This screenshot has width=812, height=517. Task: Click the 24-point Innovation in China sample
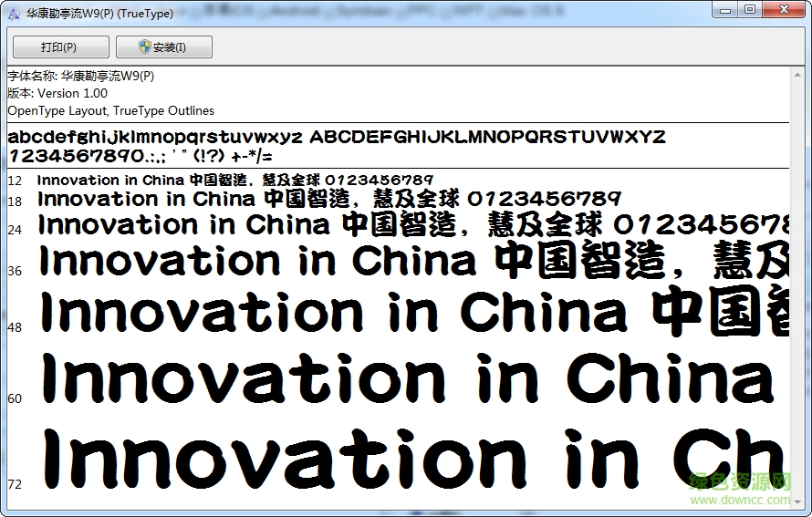(x=413, y=224)
